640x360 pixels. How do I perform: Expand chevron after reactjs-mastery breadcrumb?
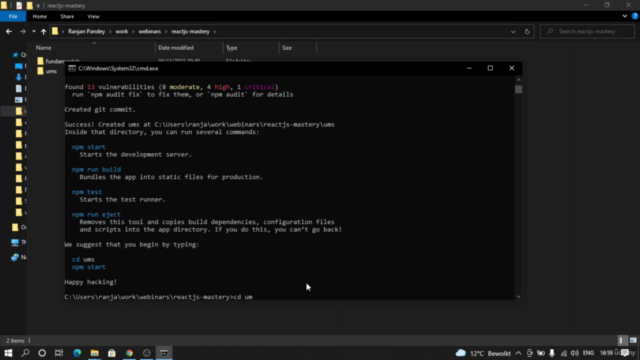click(x=215, y=31)
